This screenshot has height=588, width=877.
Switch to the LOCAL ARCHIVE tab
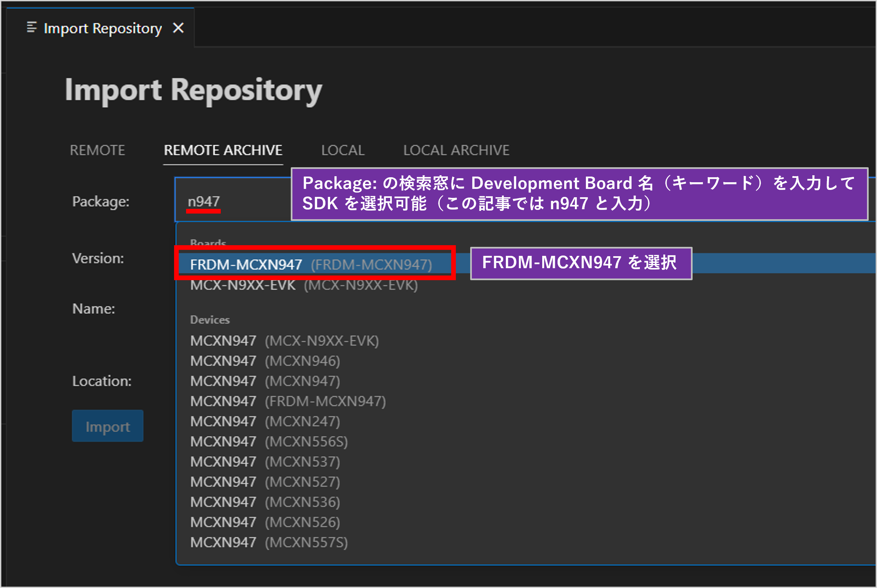pyautogui.click(x=456, y=150)
